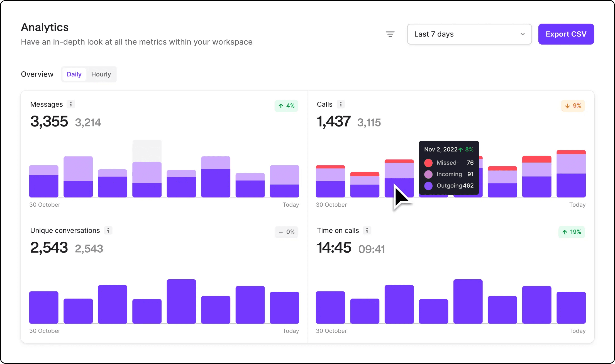
Task: Click the purple Outgoing legend dot
Action: click(x=428, y=186)
